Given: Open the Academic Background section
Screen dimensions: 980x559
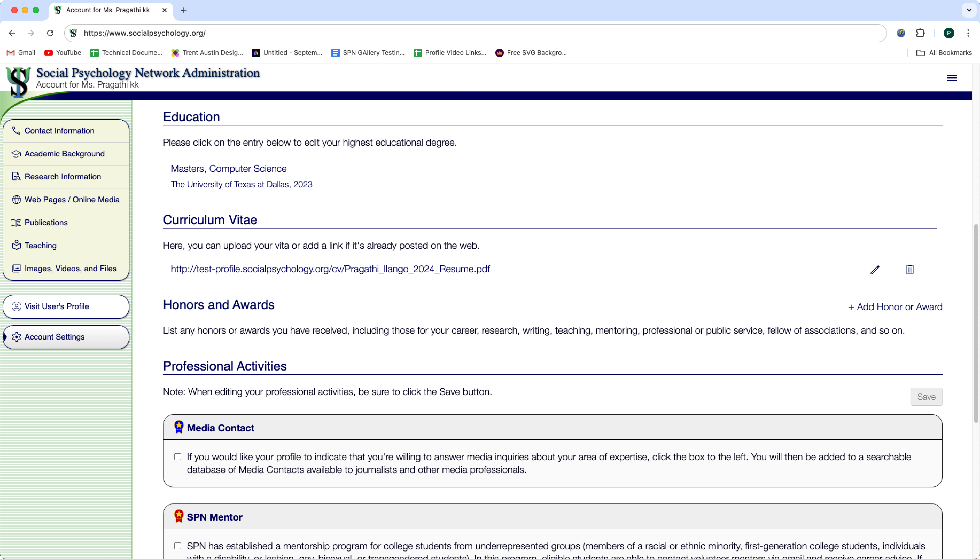Looking at the screenshot, I should click(66, 154).
